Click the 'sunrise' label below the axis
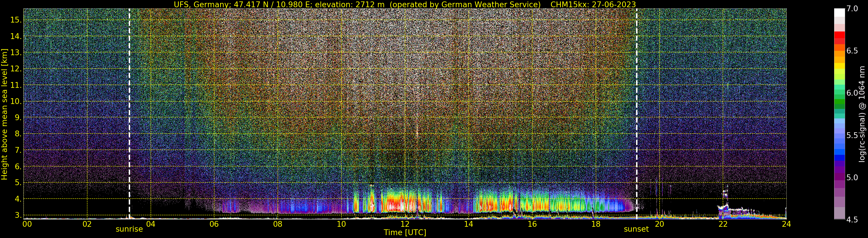 coord(129,229)
